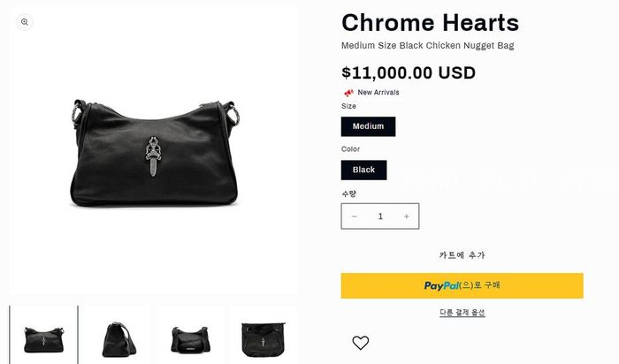The image size is (619, 364).
Task: Click the New Arrivals badge label
Action: coord(378,92)
